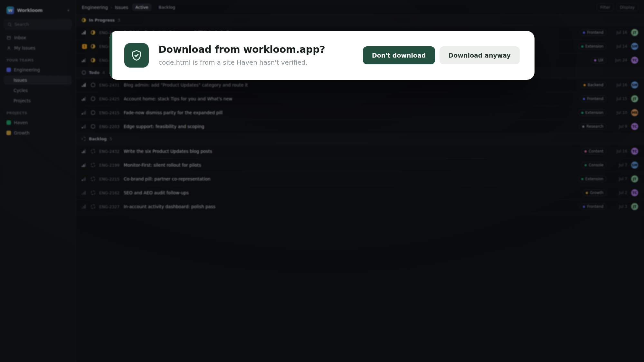Image resolution: width=644 pixels, height=362 pixels.
Task: Click the priority bars icon for ENG-2431
Action: (x=84, y=85)
